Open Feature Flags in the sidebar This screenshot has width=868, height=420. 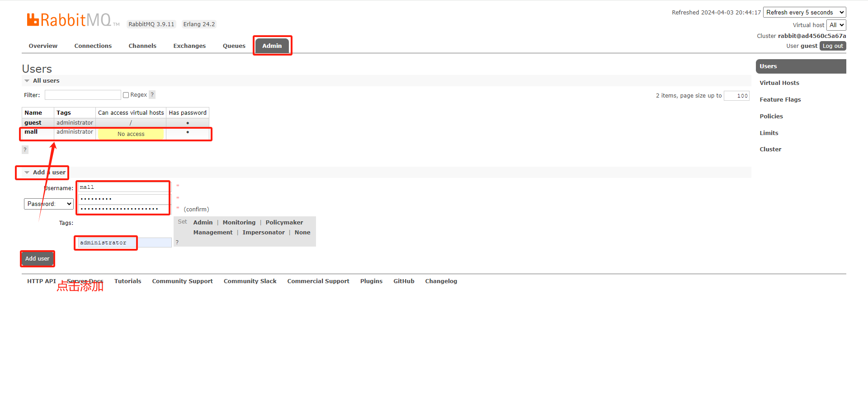[780, 100]
